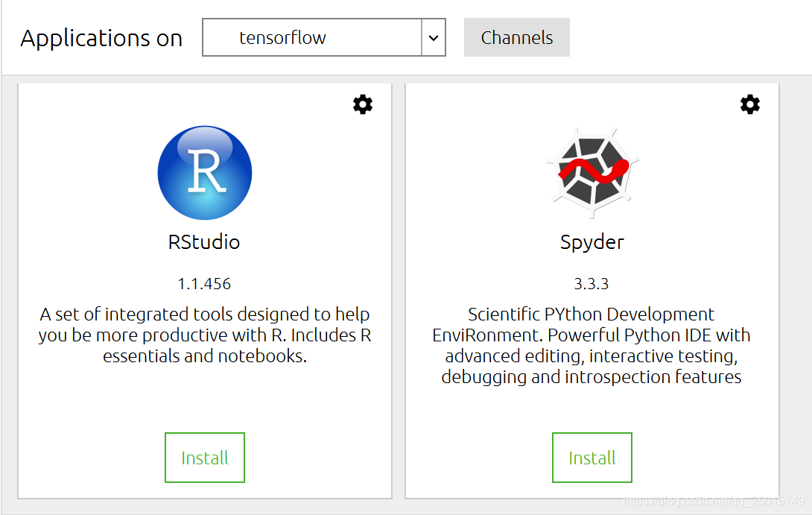Open the Channels button

[517, 37]
